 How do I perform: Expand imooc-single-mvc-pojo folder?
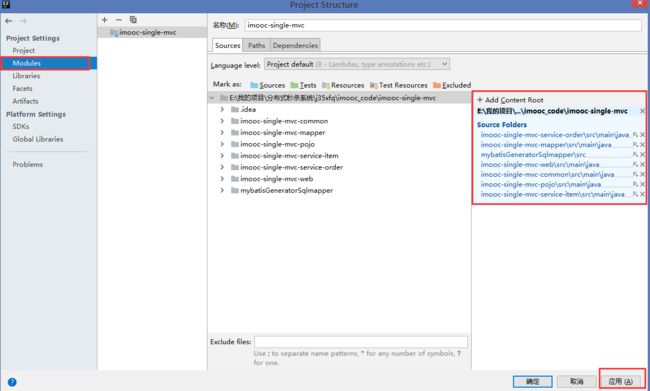click(222, 144)
